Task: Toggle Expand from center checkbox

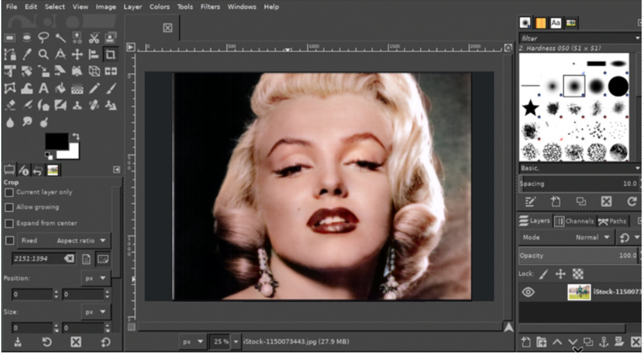Action: (9, 223)
